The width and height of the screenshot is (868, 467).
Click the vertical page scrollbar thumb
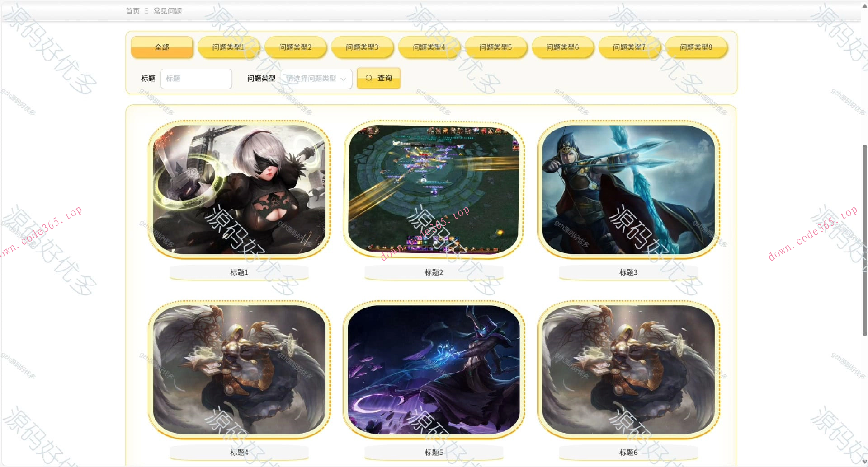pyautogui.click(x=864, y=240)
